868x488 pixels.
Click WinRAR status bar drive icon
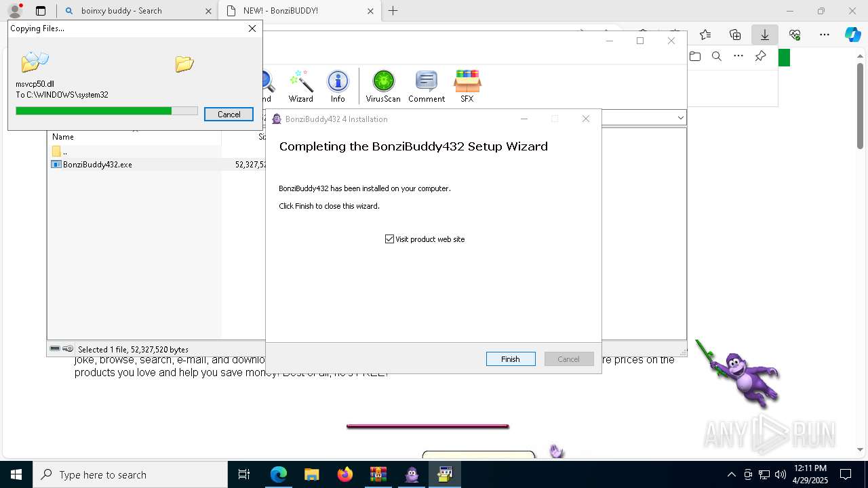click(55, 349)
